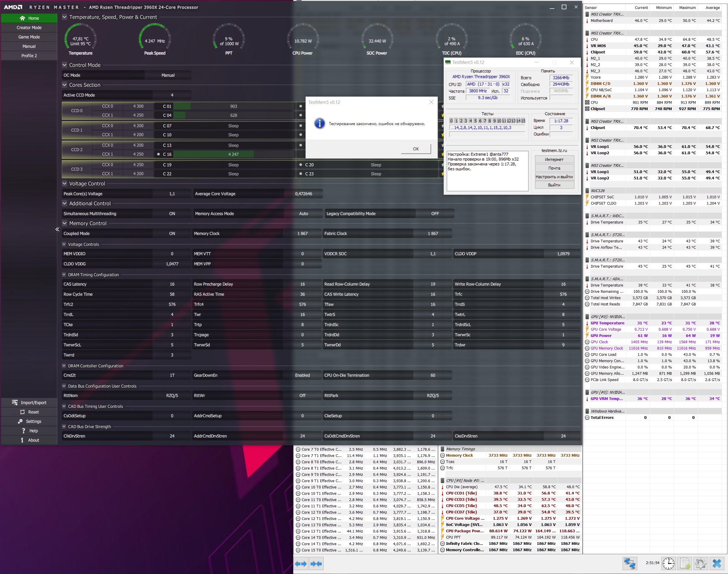Collapse the DRAM Timing Configuration section

[64, 275]
